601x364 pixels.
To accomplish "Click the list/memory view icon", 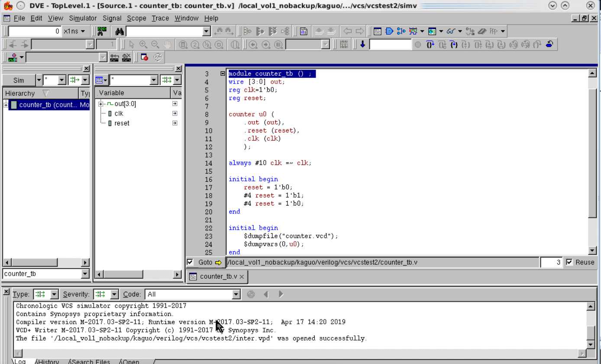I will coord(432,31).
